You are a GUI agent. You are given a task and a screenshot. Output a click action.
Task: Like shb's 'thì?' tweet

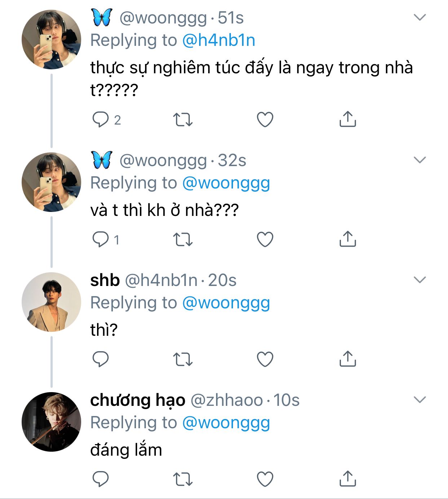coord(265,359)
